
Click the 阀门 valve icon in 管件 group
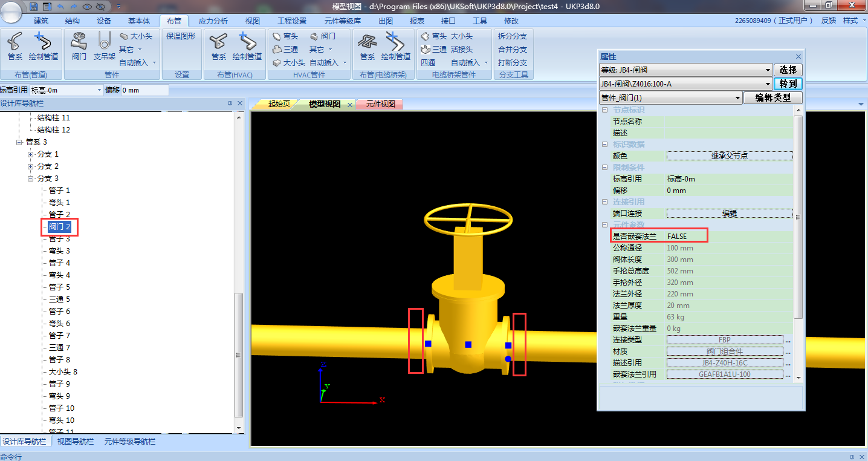click(x=79, y=47)
